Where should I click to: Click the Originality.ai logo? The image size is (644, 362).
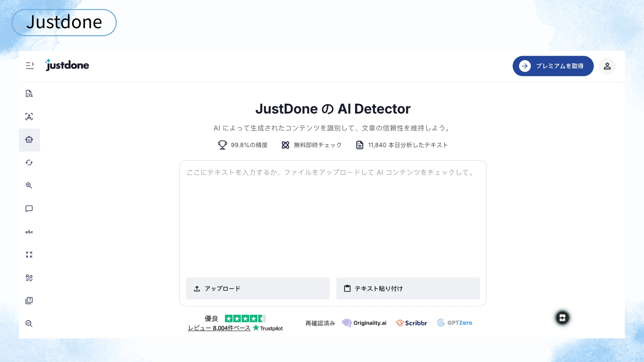pyautogui.click(x=364, y=323)
